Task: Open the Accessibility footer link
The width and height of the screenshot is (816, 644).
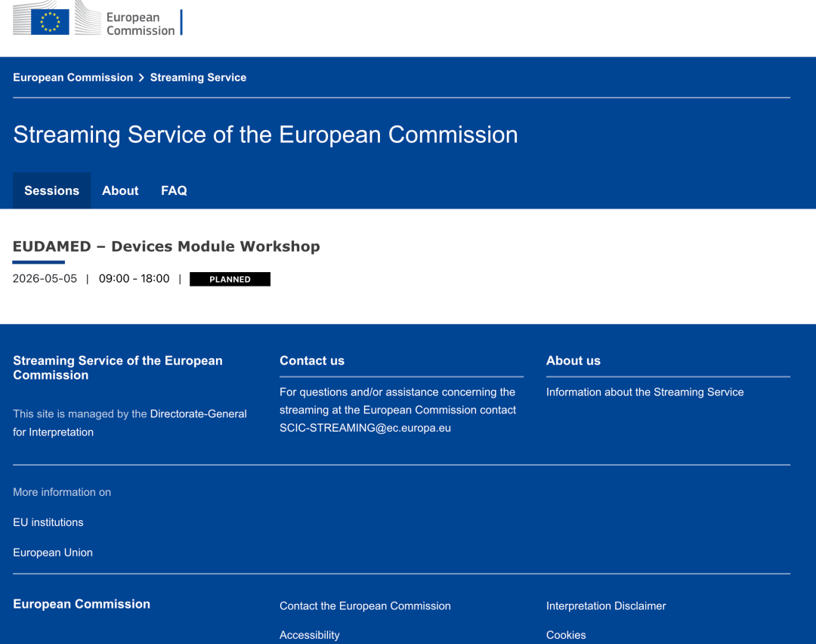Action: tap(309, 635)
